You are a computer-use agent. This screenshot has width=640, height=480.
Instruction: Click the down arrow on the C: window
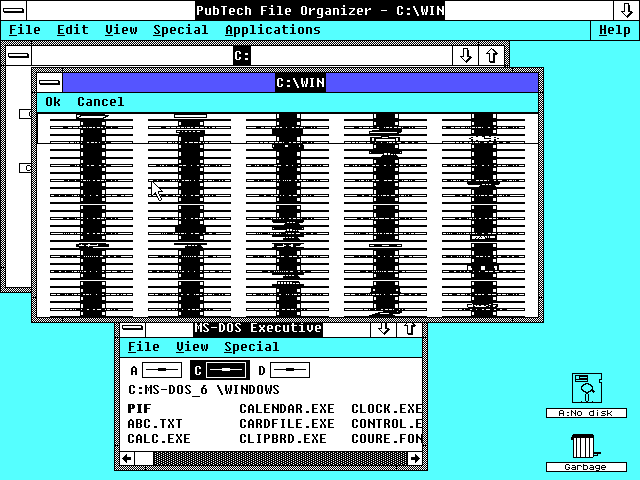coord(466,55)
